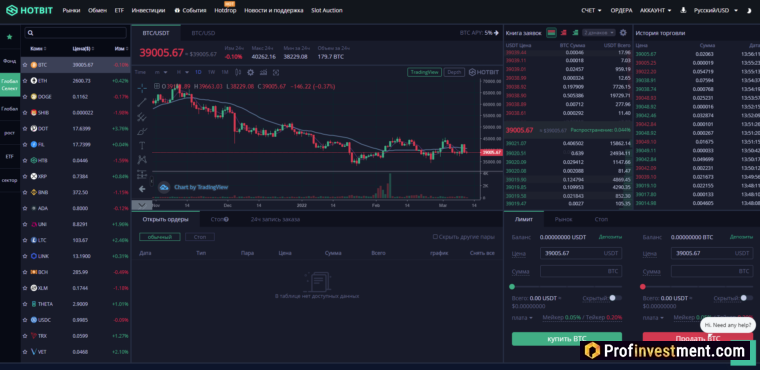
Task: Click the купить BTC button
Action: (x=567, y=338)
